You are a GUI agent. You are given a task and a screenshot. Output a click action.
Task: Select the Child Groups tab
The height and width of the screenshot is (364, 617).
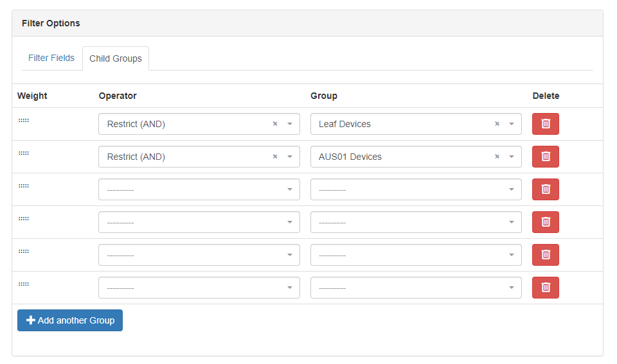pyautogui.click(x=116, y=58)
